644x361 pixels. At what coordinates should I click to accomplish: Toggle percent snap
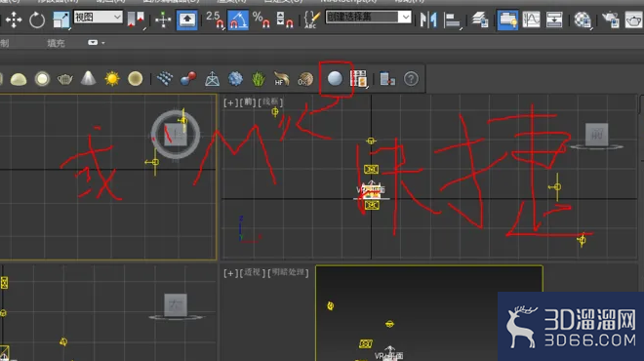coord(262,20)
